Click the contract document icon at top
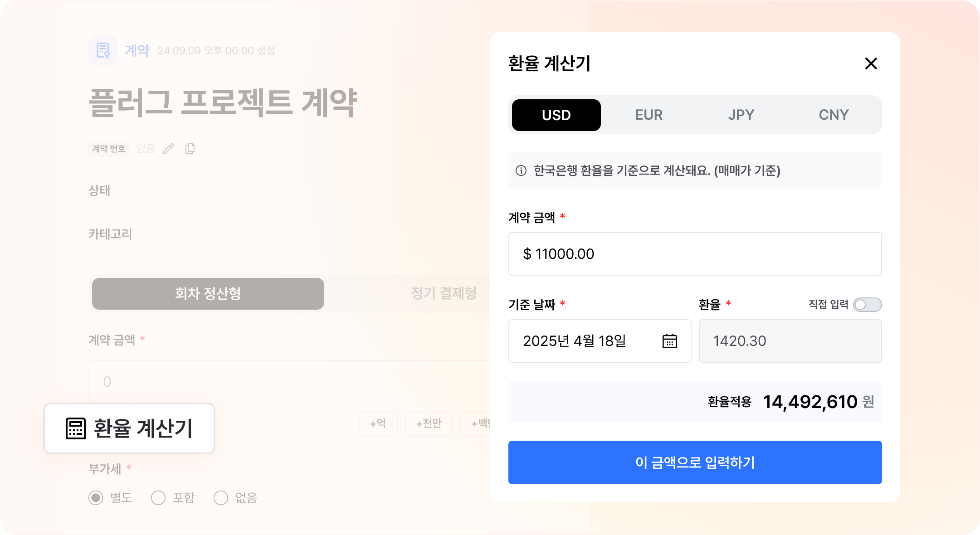The image size is (980, 535). [103, 50]
